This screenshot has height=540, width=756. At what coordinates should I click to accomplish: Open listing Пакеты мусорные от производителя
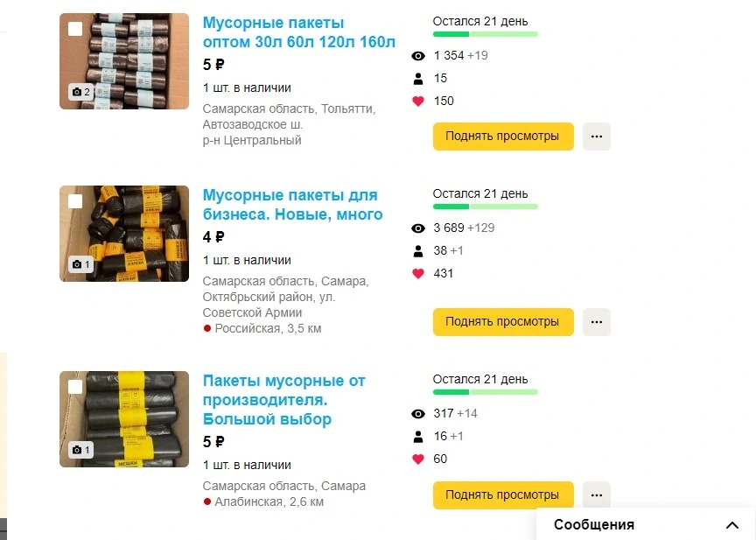[284, 400]
